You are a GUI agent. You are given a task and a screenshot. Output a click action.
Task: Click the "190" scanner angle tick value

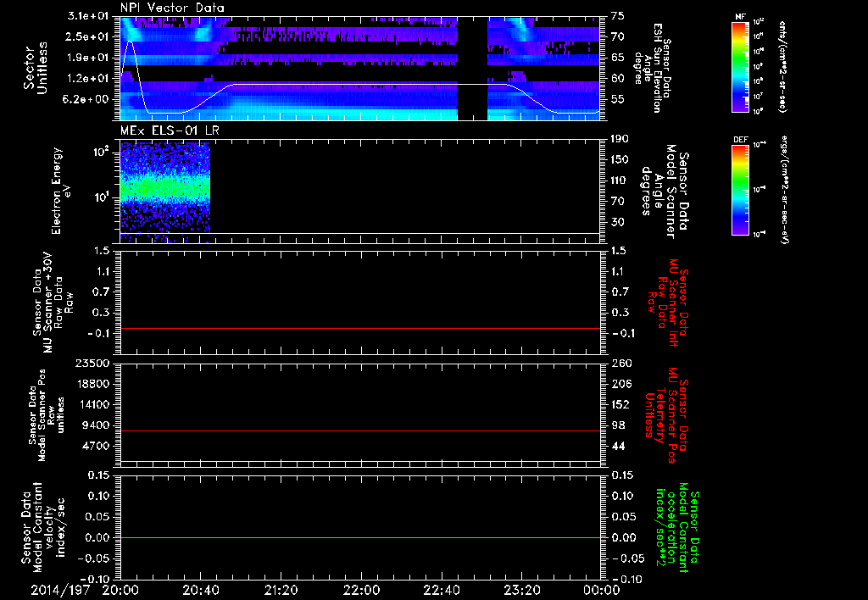point(620,139)
